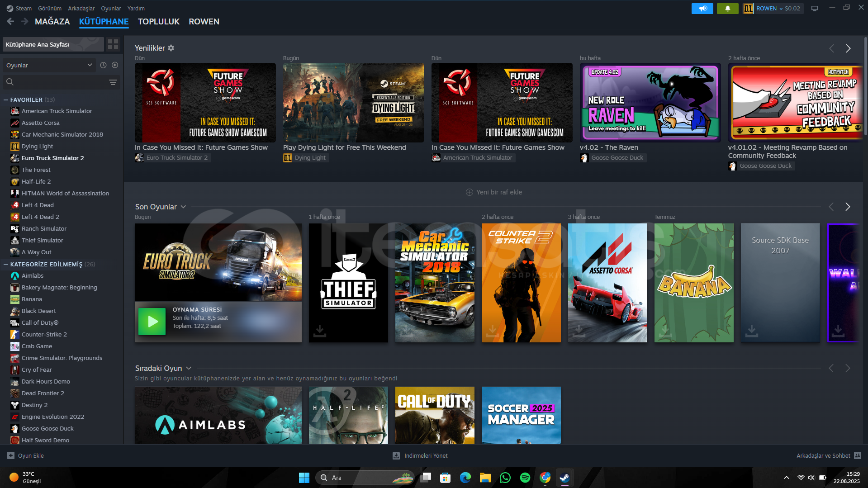Open Car Mechanic Simulator 2018 cover

(435, 283)
